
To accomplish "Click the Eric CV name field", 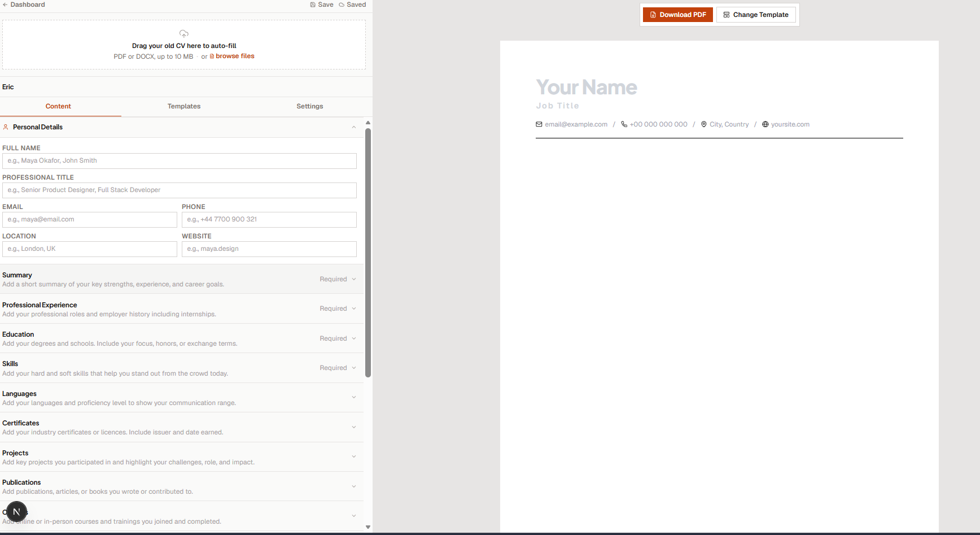I will (8, 87).
